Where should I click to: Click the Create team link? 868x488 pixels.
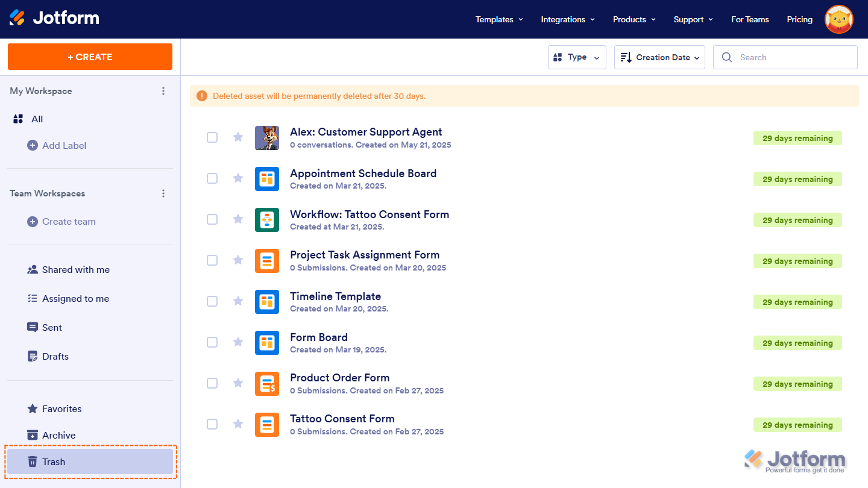tap(69, 222)
